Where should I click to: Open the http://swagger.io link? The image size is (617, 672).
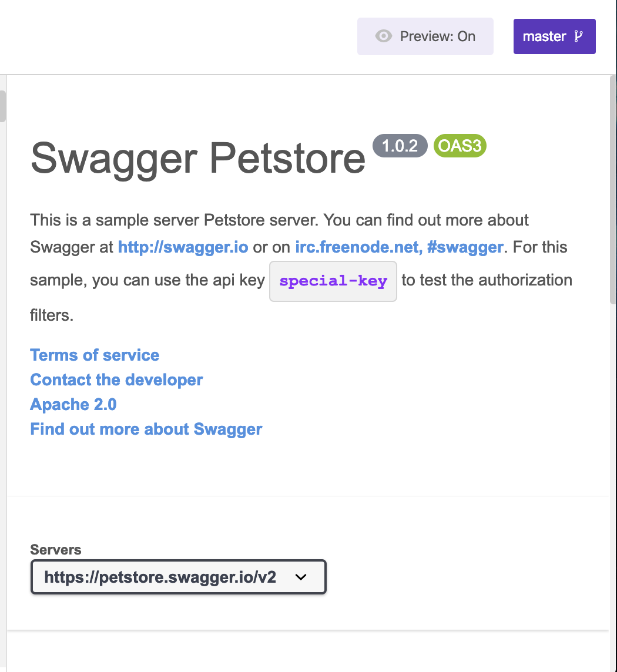pos(183,247)
